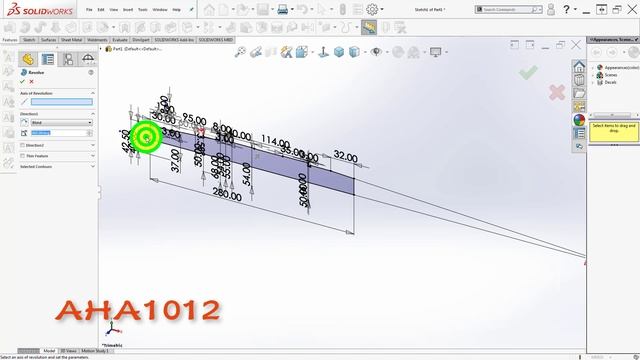The image size is (640, 360).
Task: Accept Revolve with the small green checkmark
Action: click(x=22, y=82)
